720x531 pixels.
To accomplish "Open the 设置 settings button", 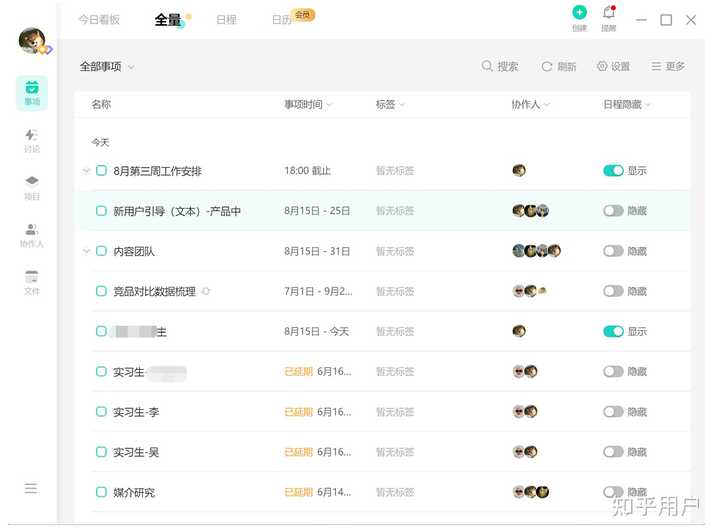I will pos(613,67).
